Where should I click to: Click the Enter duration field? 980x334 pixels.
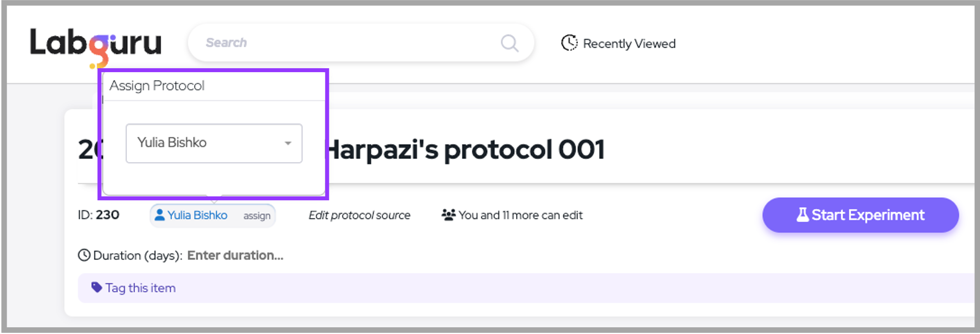click(x=235, y=256)
